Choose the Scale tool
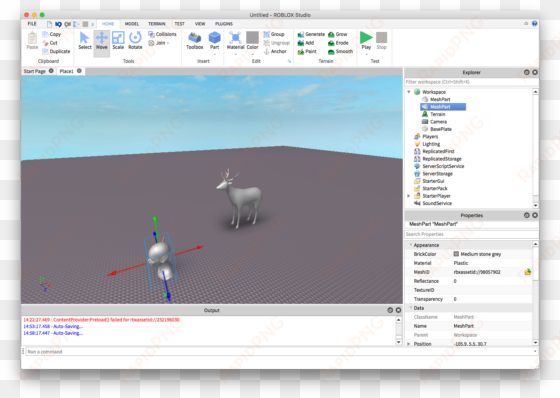The image size is (560, 398). coord(118,40)
